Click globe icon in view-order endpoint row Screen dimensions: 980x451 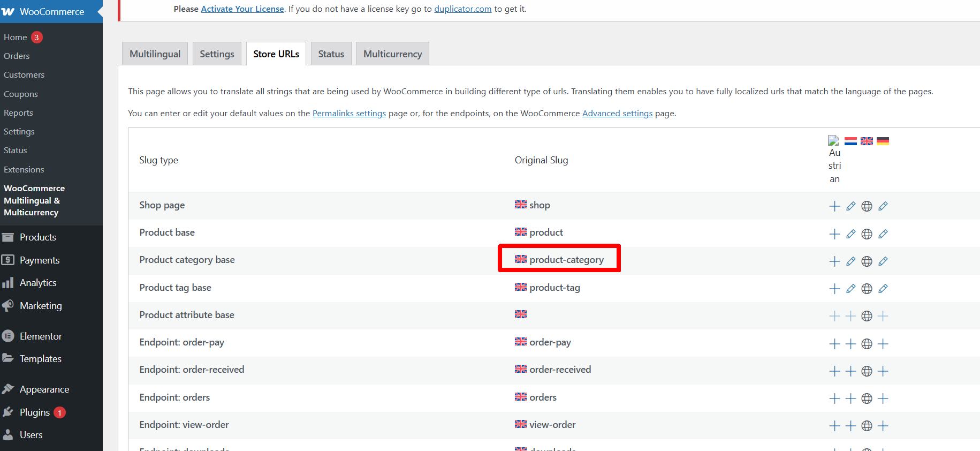tap(867, 426)
